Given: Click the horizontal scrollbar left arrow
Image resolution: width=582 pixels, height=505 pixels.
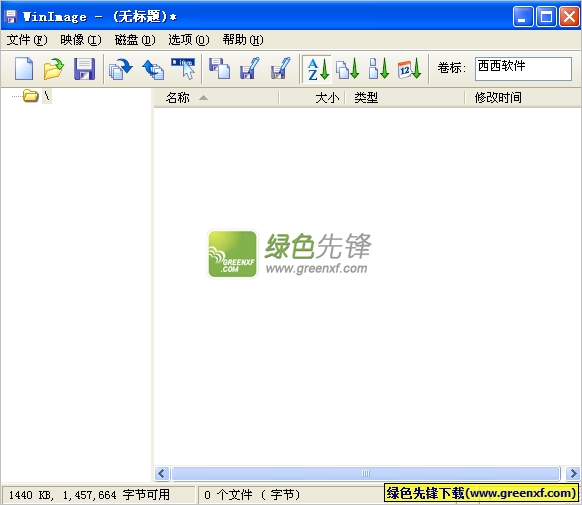Looking at the screenshot, I should point(162,473).
